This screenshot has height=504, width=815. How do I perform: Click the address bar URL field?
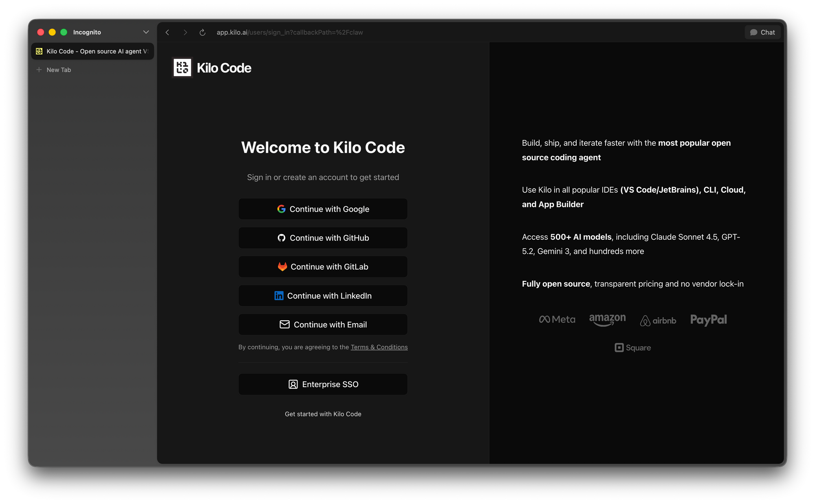coord(290,32)
